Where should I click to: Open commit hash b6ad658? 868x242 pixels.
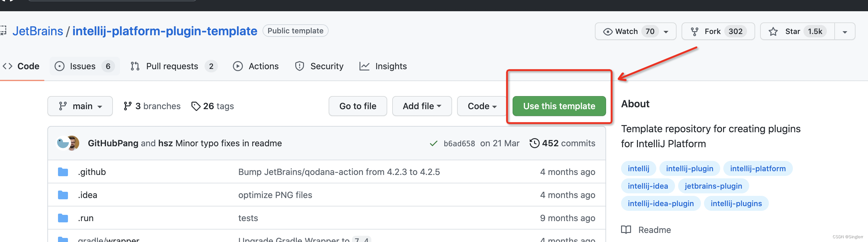click(x=459, y=143)
